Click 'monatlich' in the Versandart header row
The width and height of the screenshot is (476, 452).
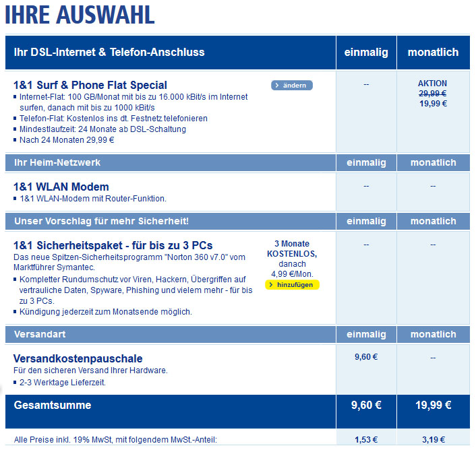434,334
